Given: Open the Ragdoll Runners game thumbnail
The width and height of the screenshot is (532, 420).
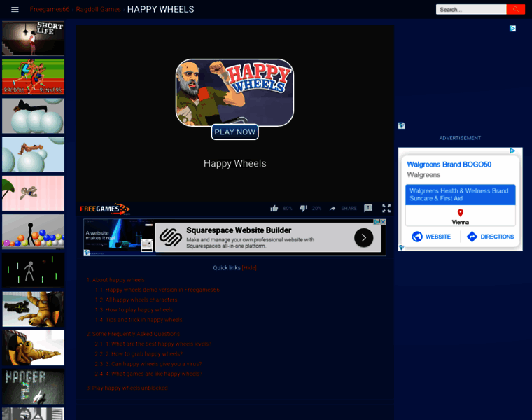Looking at the screenshot, I should click(x=34, y=77).
